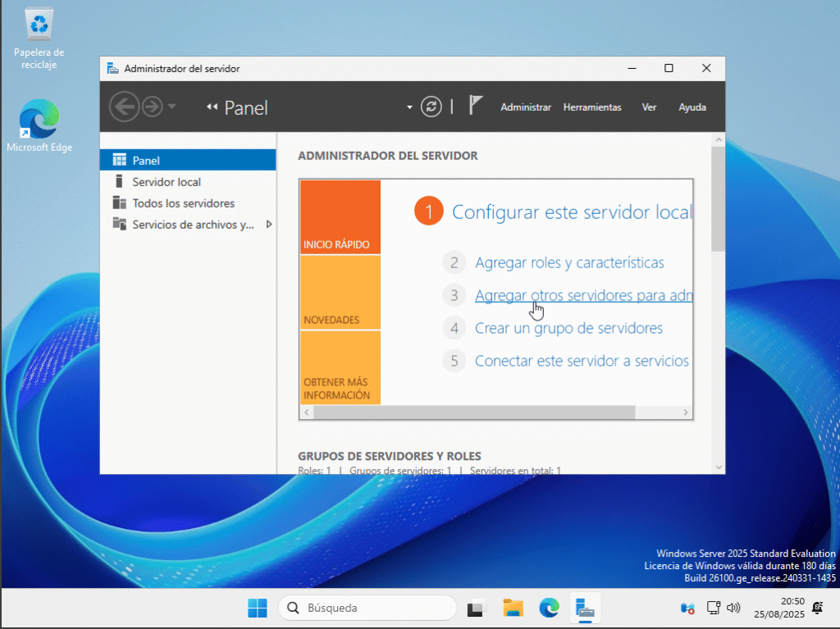This screenshot has width=840, height=629.
Task: Select Microsoft Edge desktop shortcut
Action: [x=39, y=126]
